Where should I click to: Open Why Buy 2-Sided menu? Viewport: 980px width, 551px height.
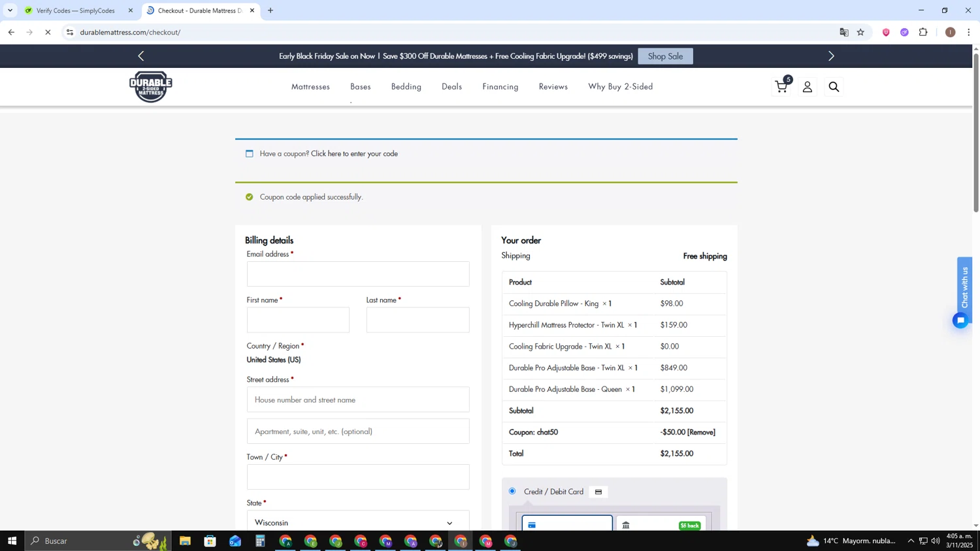click(621, 86)
